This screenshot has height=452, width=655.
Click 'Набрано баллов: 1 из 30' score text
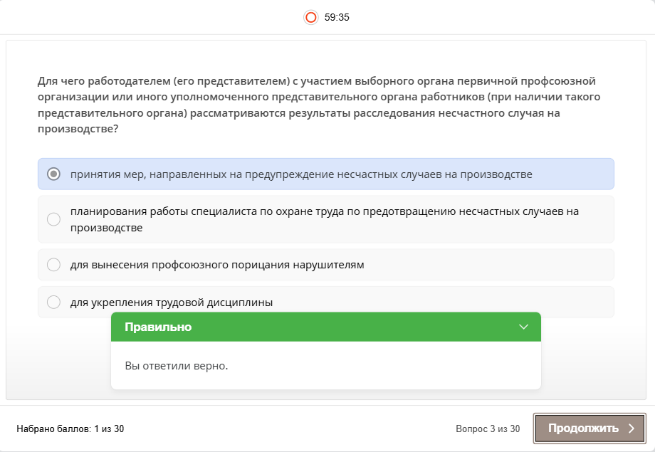point(70,429)
